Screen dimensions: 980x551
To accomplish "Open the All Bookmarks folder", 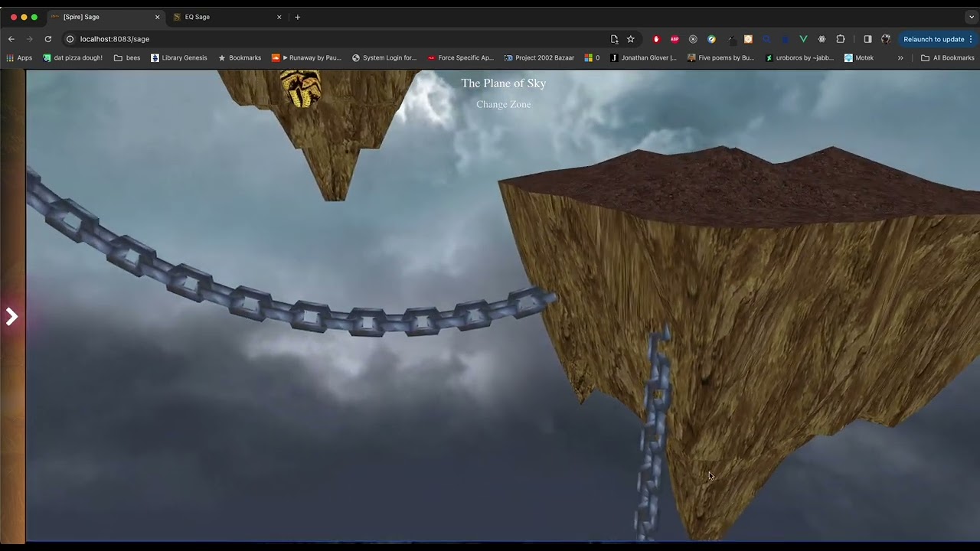I will 948,57.
